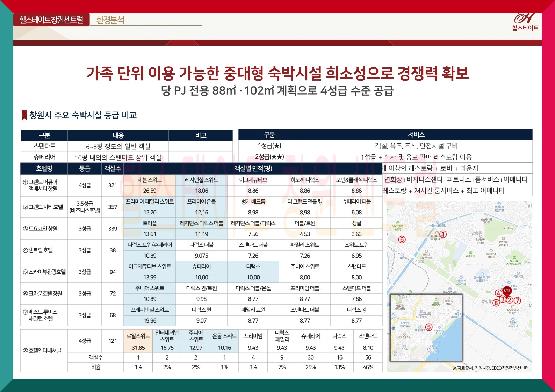Click the subtitle mentioning 88㎡·102㎡ 계획
Image resolution: width=555 pixels, height=392 pixels.
[x=277, y=91]
